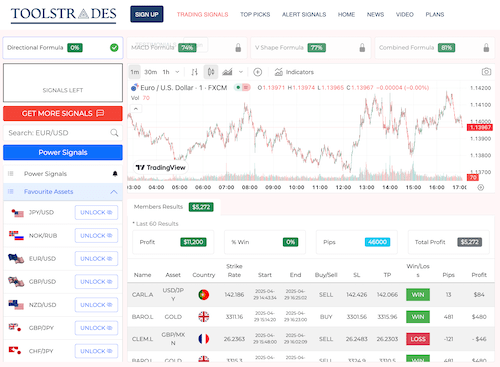Take a chart snapshot with camera icon
The width and height of the screenshot is (500, 367).
coord(486,72)
